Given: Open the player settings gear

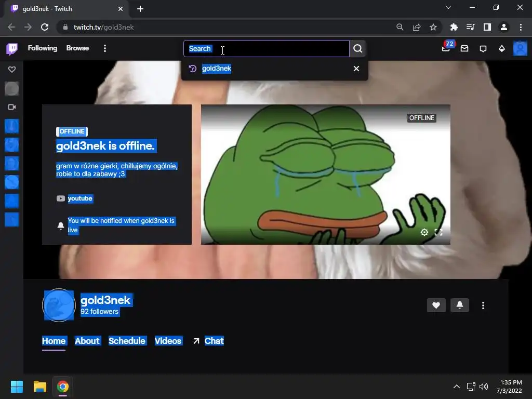Looking at the screenshot, I should tap(424, 232).
